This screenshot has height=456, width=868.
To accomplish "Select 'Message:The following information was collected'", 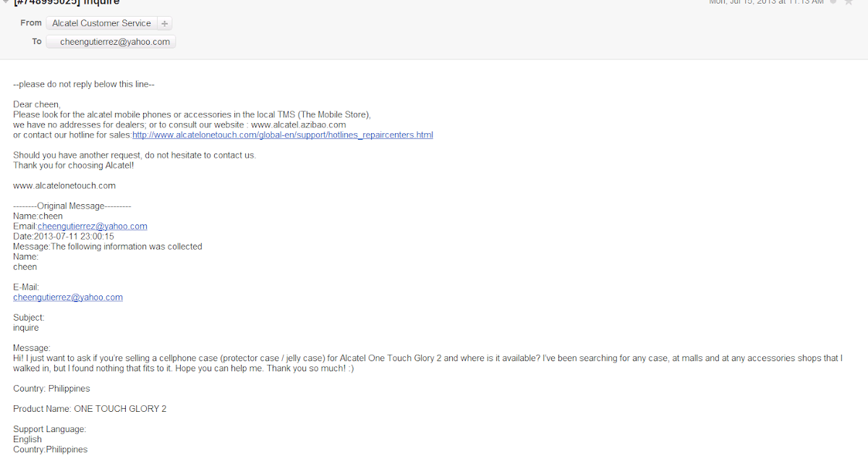I will pyautogui.click(x=108, y=246).
